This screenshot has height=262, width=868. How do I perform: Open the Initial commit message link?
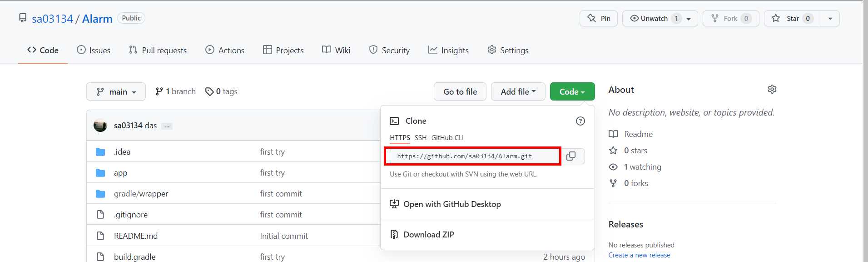(x=284, y=236)
